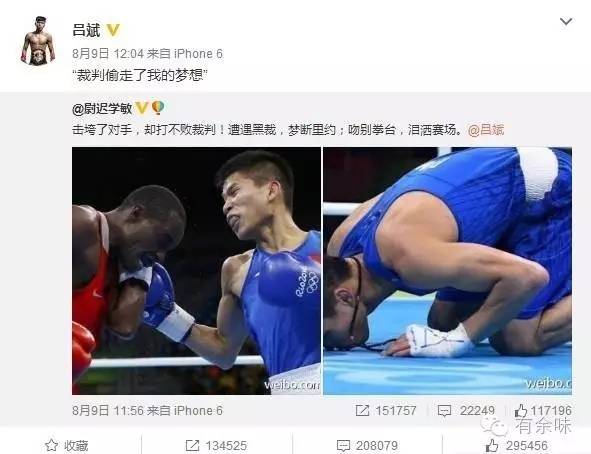Click the verified badge beside 吕斌
Viewport: 591px width, 454px height.
[113, 30]
